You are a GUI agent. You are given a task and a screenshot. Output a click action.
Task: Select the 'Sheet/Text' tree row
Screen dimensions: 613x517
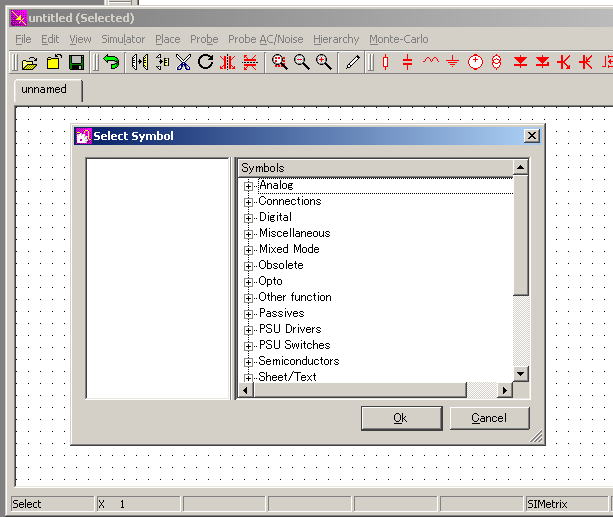click(x=287, y=377)
